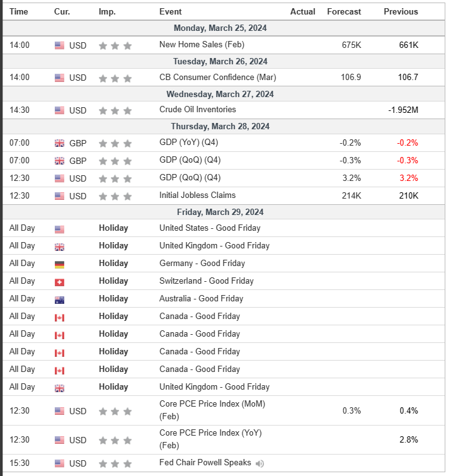451x476 pixels.
Task: Click importance stars for Initial Jobless Claims
Action: 115,196
